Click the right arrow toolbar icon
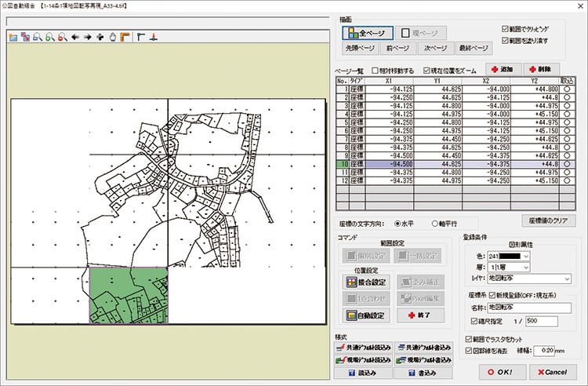The width and height of the screenshot is (588, 386). 88,37
